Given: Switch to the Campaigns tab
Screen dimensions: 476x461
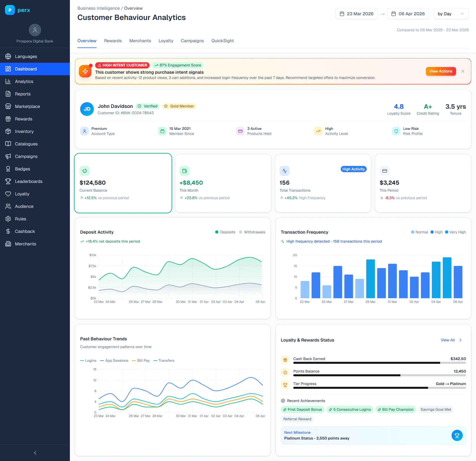Looking at the screenshot, I should (x=192, y=41).
